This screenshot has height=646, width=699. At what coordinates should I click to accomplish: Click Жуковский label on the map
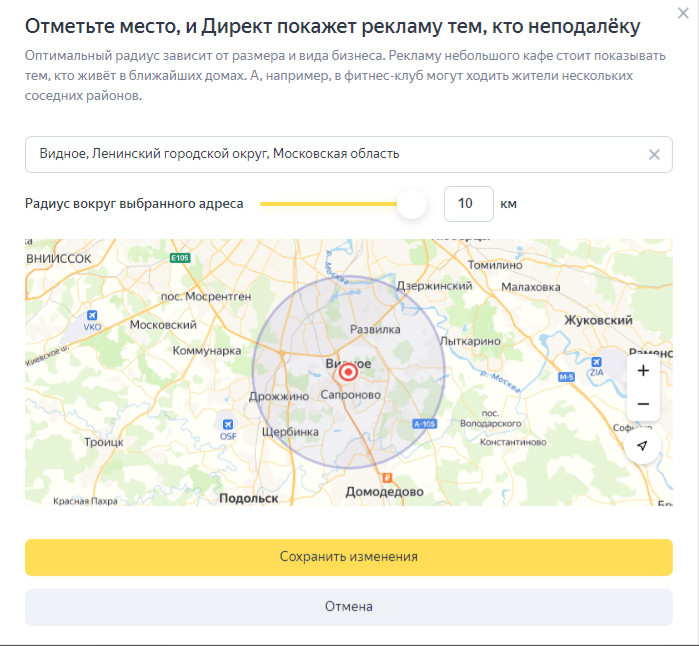tap(598, 320)
